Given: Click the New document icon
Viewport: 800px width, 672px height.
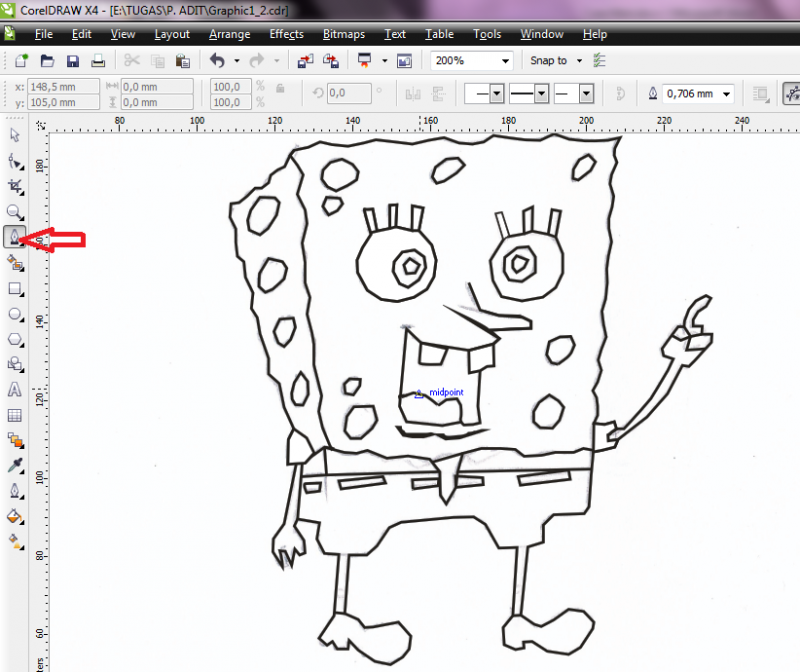Looking at the screenshot, I should (21, 61).
